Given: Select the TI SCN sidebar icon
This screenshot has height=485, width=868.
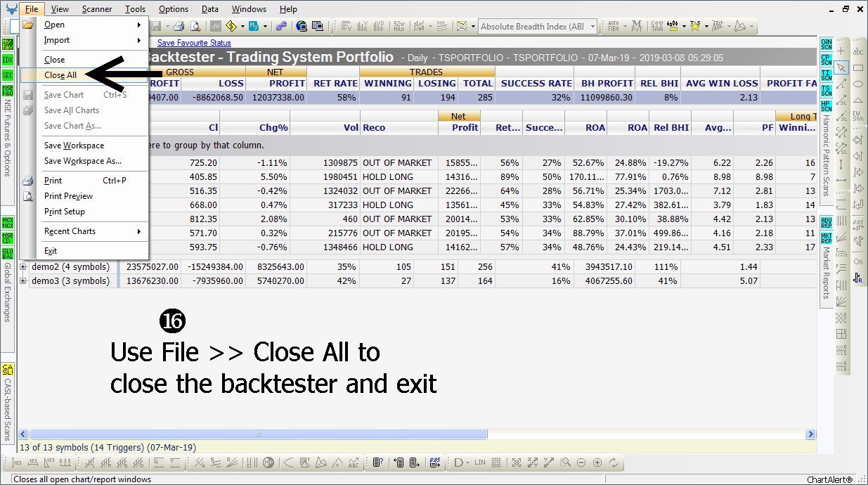Looking at the screenshot, I should click(826, 75).
